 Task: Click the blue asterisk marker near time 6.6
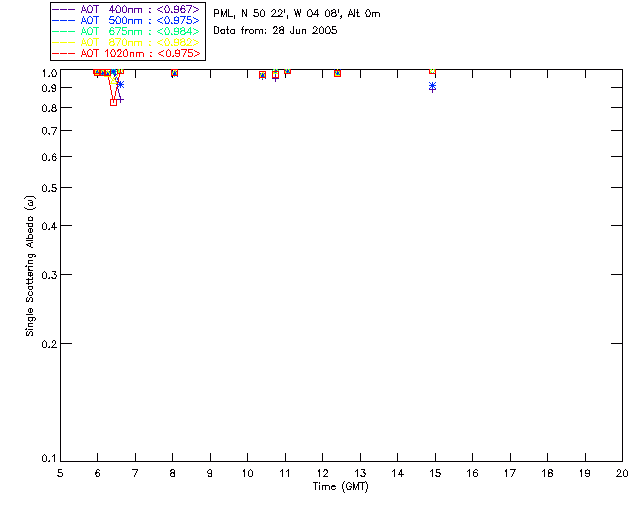pos(120,85)
